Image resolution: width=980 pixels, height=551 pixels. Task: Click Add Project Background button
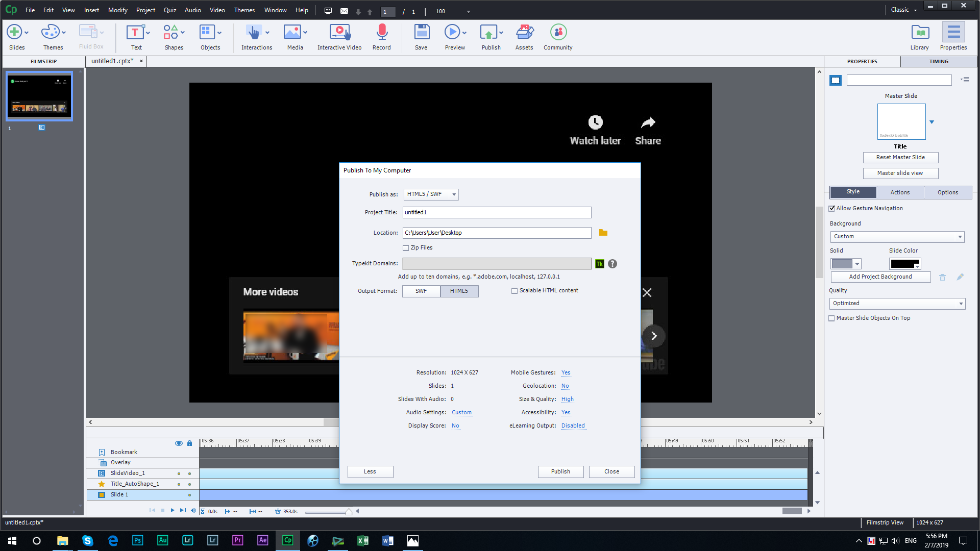880,277
